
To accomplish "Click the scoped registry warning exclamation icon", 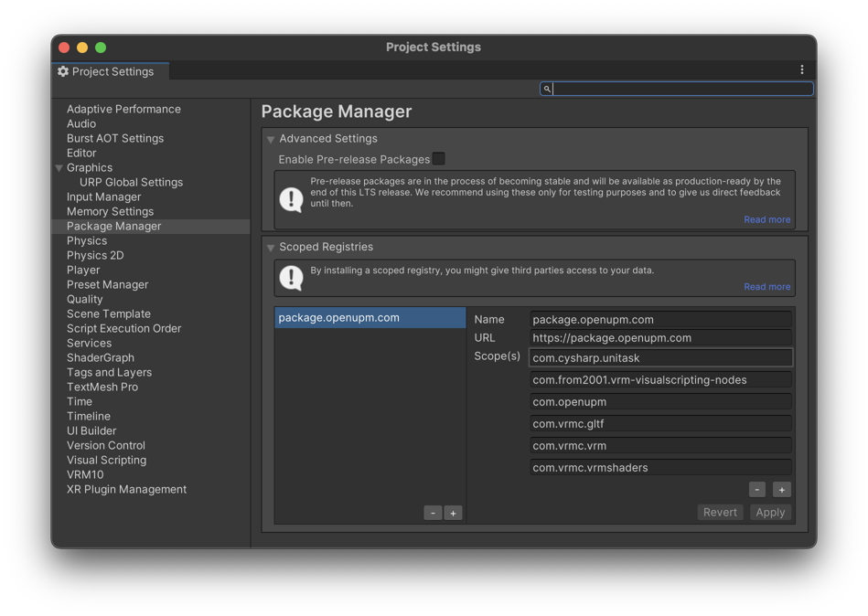I will click(291, 278).
